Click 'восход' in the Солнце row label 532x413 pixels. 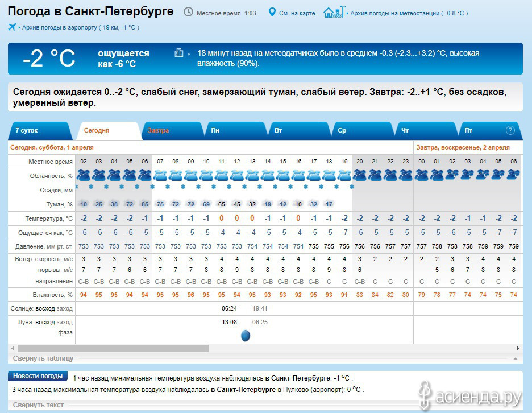click(x=45, y=309)
